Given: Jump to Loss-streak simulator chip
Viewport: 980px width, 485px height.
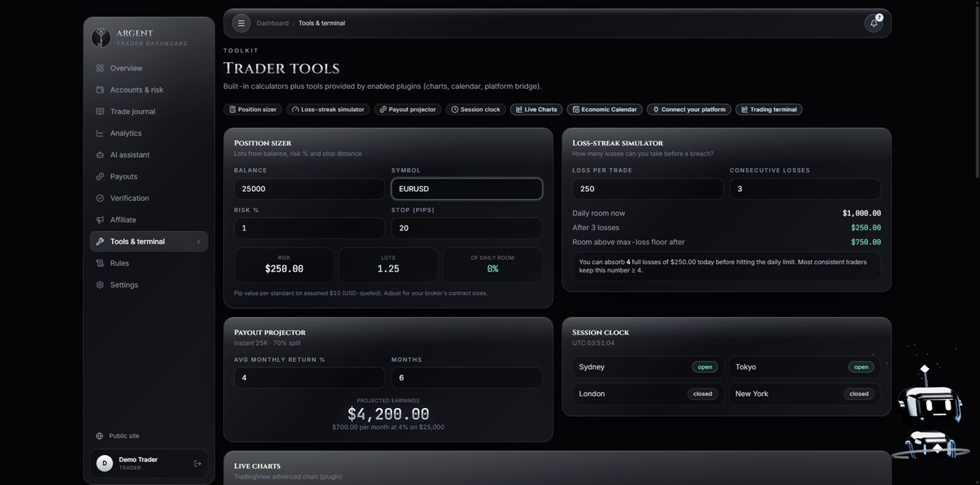Looking at the screenshot, I should 328,109.
